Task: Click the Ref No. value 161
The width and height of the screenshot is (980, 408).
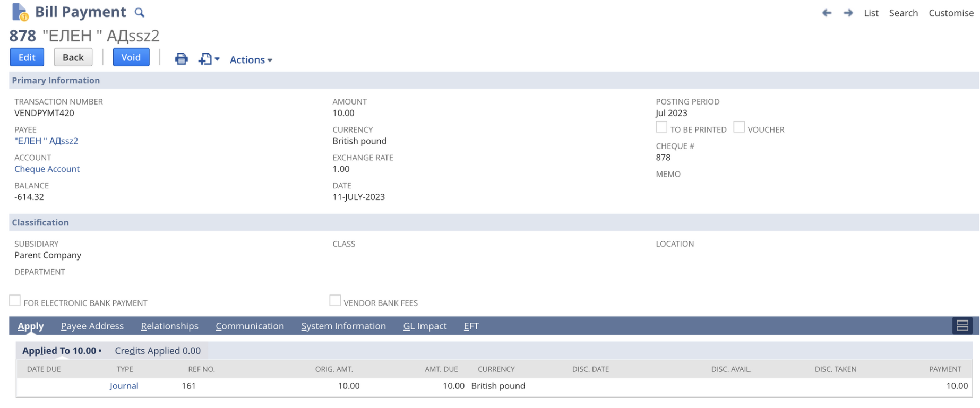Action: pyautogui.click(x=189, y=386)
